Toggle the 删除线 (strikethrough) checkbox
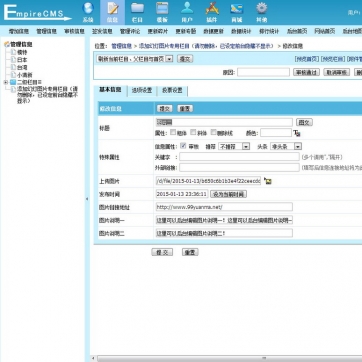 [x=214, y=132]
